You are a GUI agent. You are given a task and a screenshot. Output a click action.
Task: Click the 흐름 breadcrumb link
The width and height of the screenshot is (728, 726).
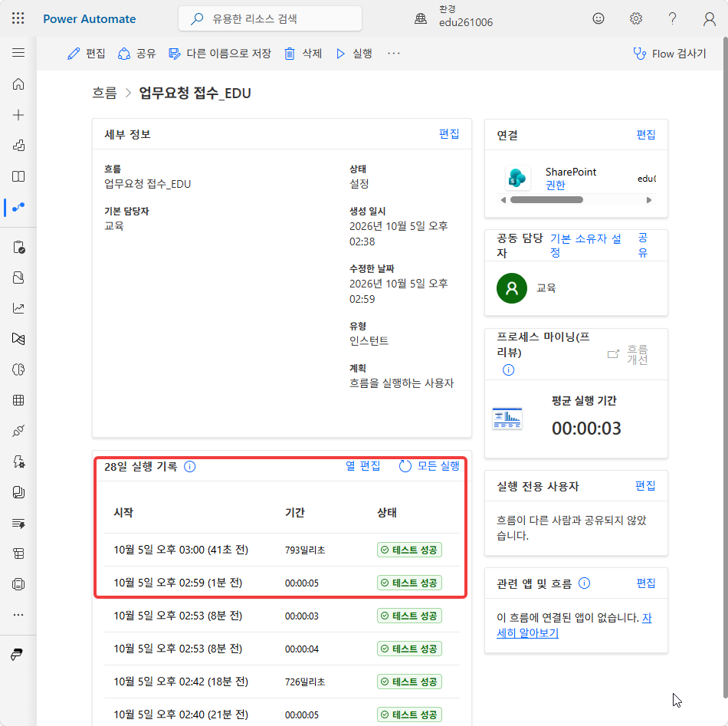tap(104, 93)
